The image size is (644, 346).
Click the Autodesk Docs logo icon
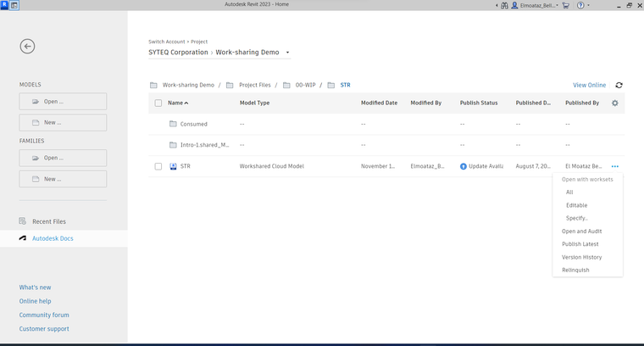click(x=23, y=238)
